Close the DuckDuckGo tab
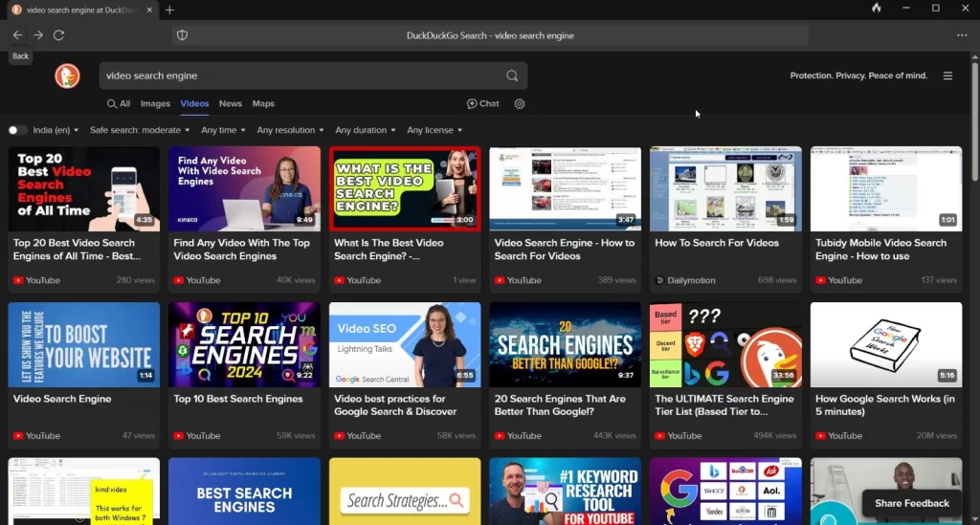 tap(149, 10)
